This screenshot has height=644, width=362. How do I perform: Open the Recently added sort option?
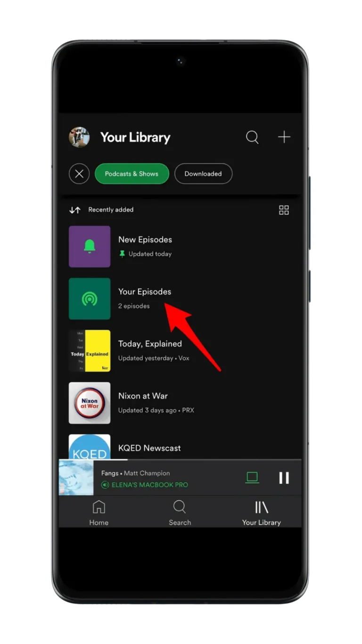[x=111, y=209]
